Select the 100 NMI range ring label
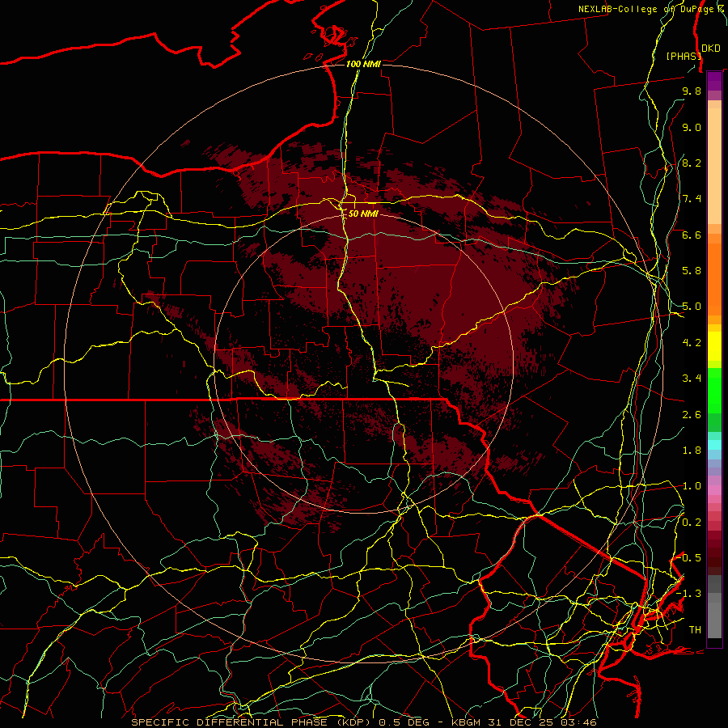Screen dimensions: 728x728 pos(363,64)
